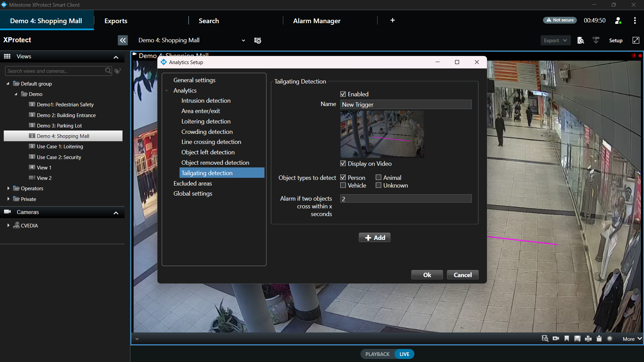Check the Unknown object type
This screenshot has width=644, height=362.
379,185
